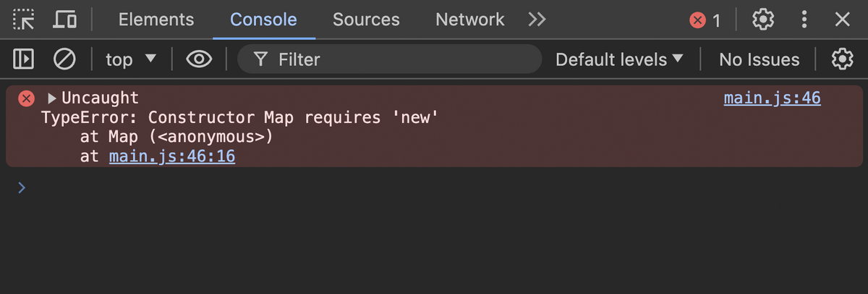Switch to the Elements tab
The image size is (868, 294).
(156, 20)
